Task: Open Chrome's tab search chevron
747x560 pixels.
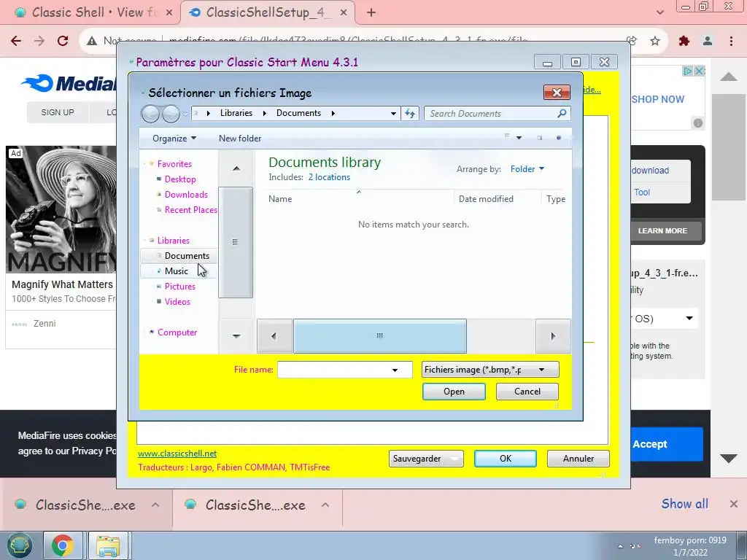Action: point(659,12)
